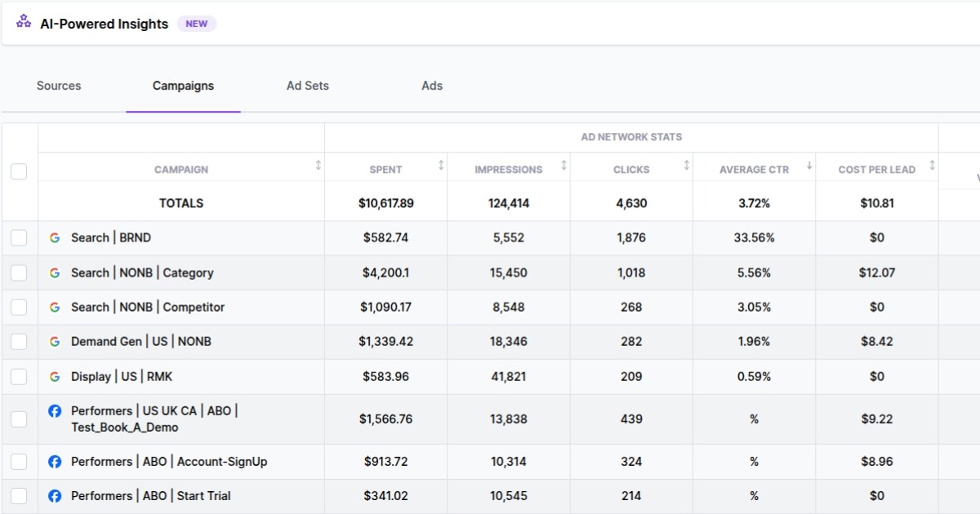
Task: Click the AVERAGE CTR header label
Action: [754, 170]
